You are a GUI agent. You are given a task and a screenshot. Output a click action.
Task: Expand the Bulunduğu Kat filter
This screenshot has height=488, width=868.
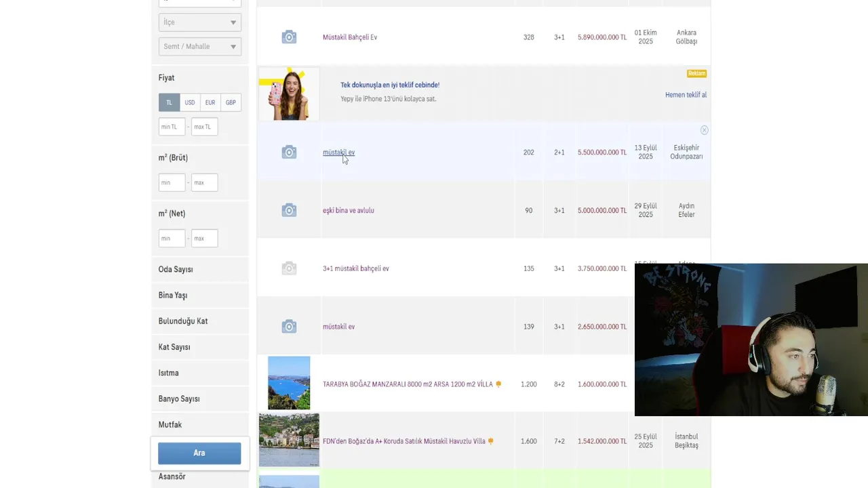199,321
